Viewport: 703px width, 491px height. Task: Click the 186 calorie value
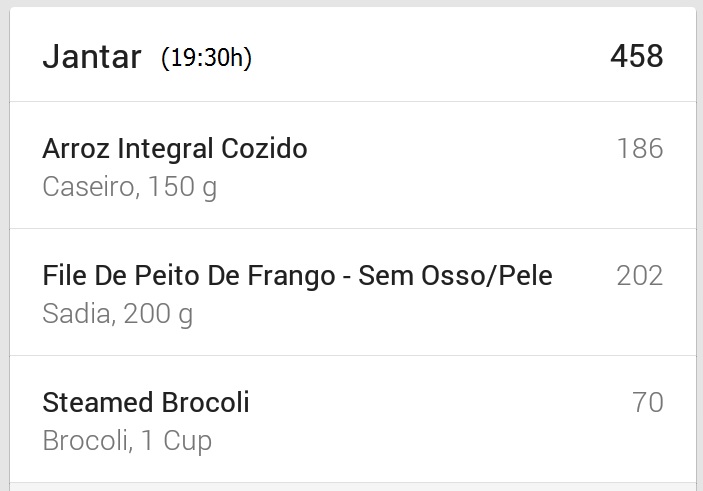pyautogui.click(x=640, y=148)
